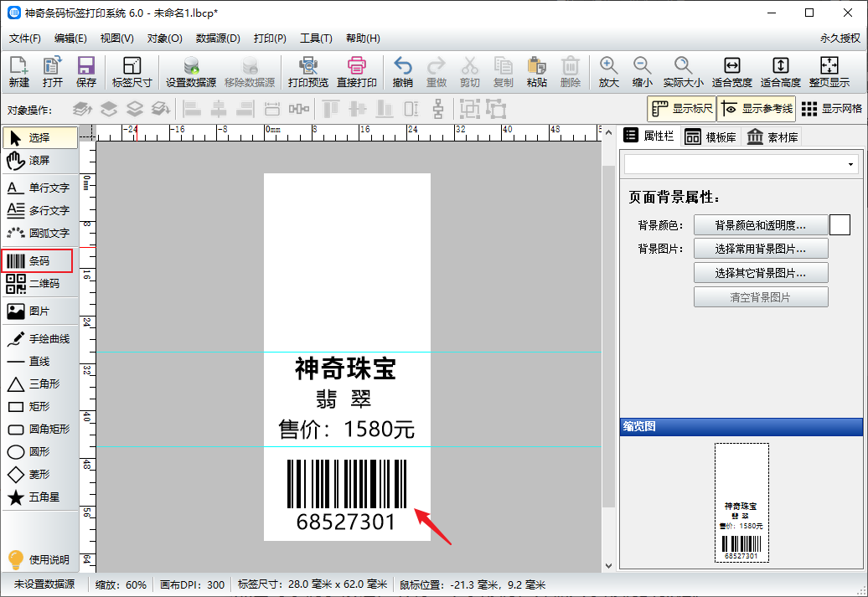Toggle 显示参考线 guide lines
The image size is (868, 597).
(757, 109)
